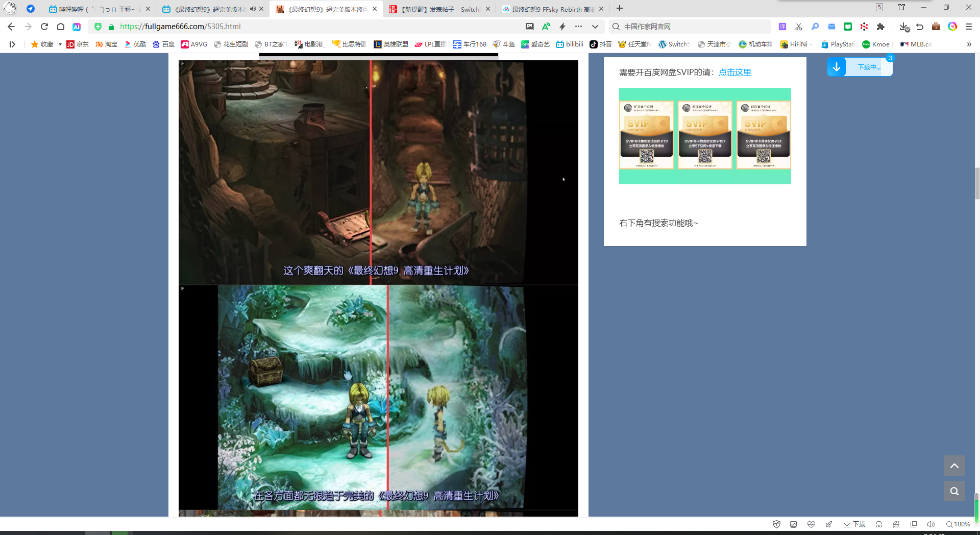Image resolution: width=980 pixels, height=535 pixels.
Task: Open the download manager toolbar icon
Action: [904, 27]
